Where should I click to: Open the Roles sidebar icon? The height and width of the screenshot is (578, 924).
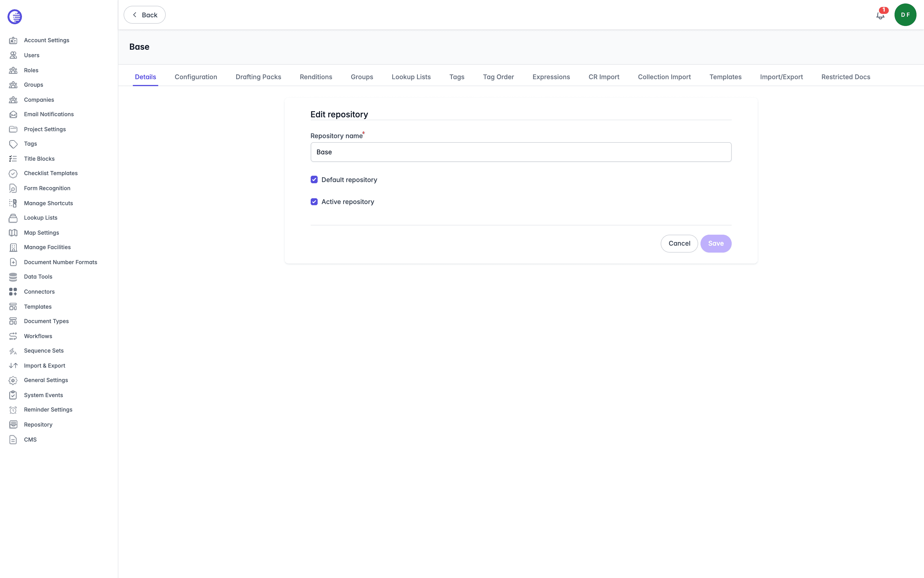[13, 70]
